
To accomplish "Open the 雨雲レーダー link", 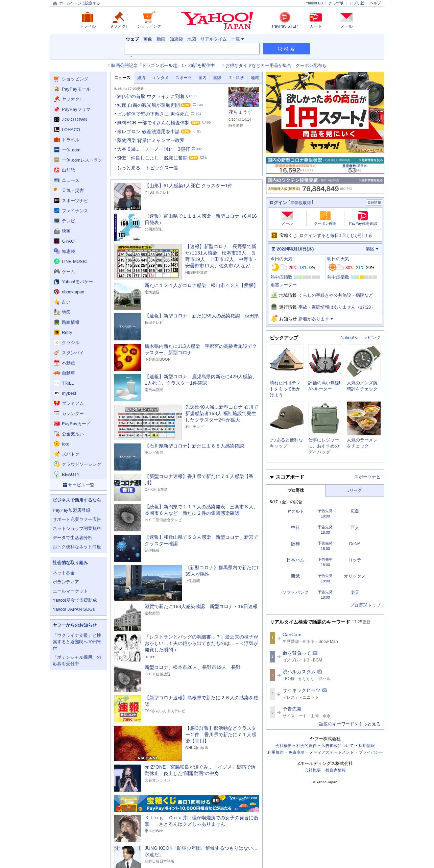I will pyautogui.click(x=284, y=285).
